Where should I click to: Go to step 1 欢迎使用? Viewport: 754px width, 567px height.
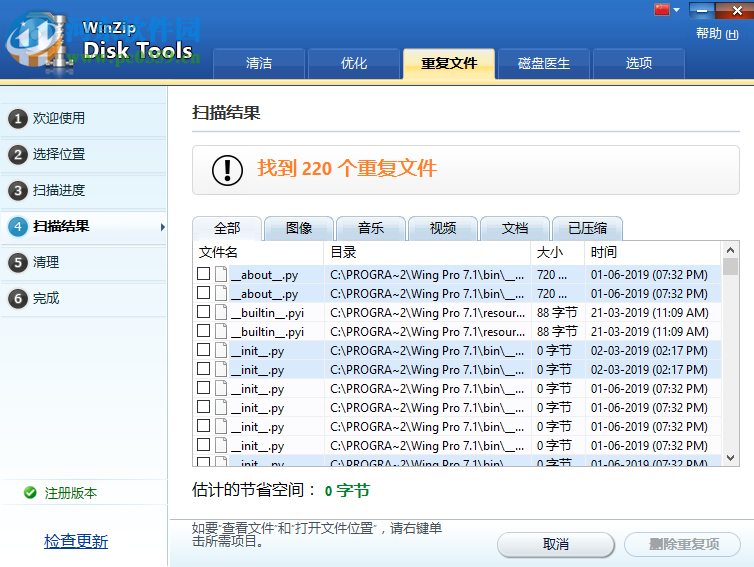click(x=83, y=118)
